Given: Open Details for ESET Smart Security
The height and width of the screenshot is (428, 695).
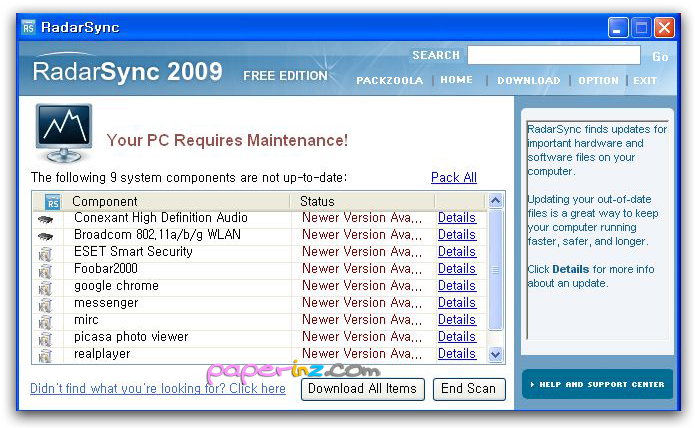Looking at the screenshot, I should 457,251.
